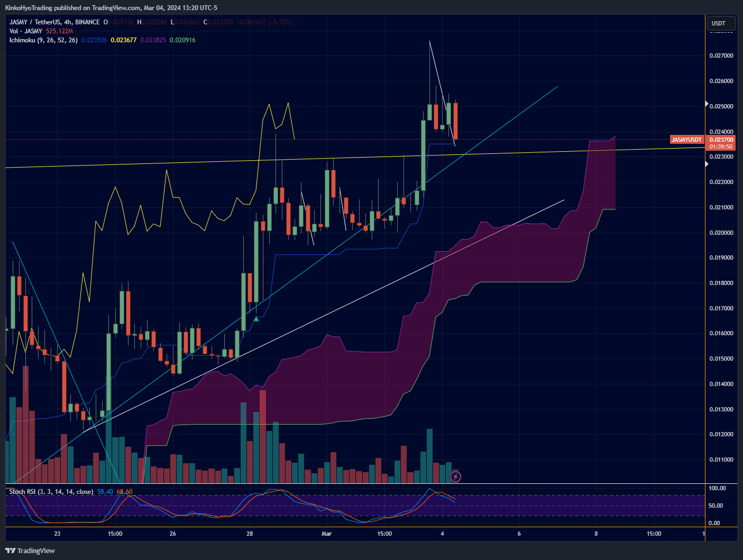The width and height of the screenshot is (743, 560).
Task: Click the Stoch RSI indicator legend
Action: pos(51,492)
